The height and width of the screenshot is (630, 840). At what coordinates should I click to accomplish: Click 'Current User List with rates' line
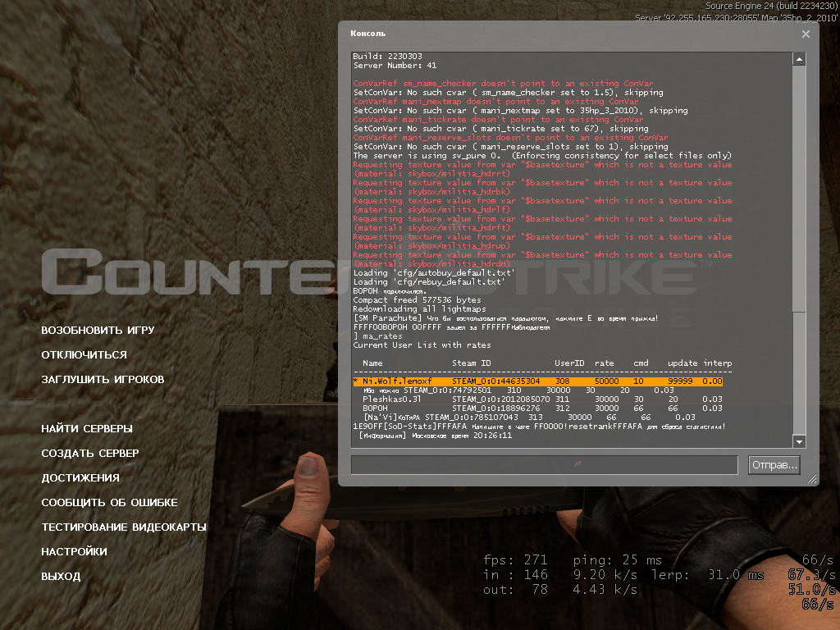coord(422,345)
